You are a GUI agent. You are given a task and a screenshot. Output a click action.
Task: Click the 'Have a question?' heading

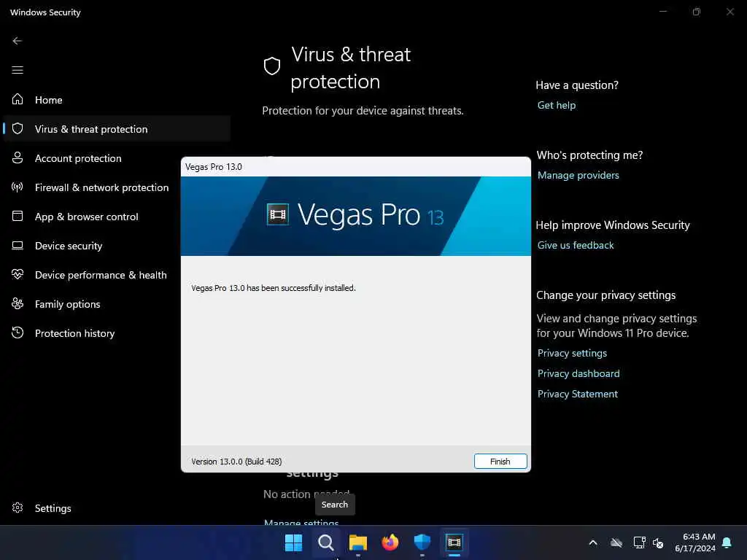point(577,85)
